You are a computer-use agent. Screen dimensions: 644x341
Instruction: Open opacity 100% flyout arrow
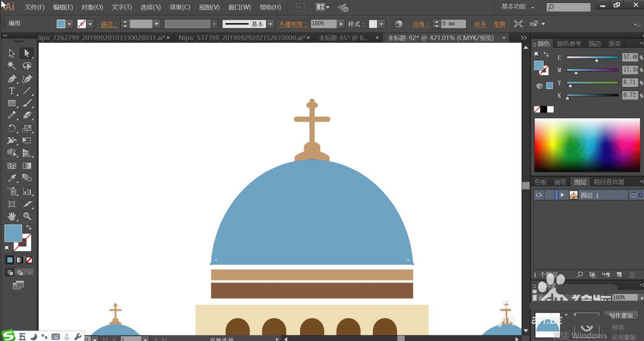point(341,24)
